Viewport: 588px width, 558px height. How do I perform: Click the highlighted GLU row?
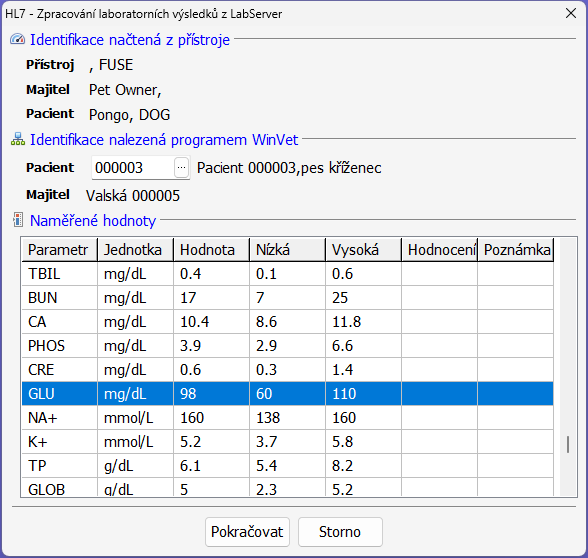click(x=288, y=394)
